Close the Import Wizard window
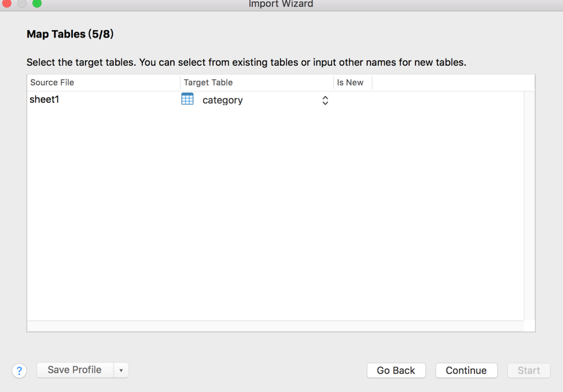Image resolution: width=563 pixels, height=392 pixels. (7, 4)
